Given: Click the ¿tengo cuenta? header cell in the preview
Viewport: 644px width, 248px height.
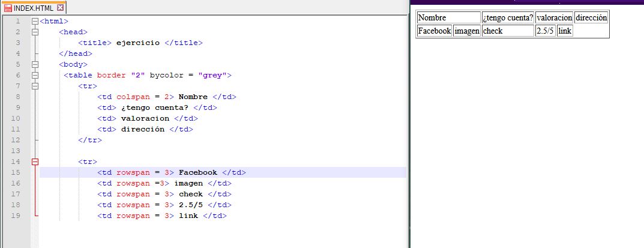Looking at the screenshot, I should tap(508, 18).
